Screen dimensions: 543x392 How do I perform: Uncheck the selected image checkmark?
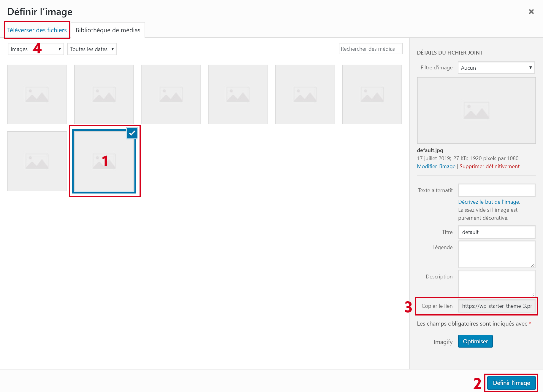(132, 133)
